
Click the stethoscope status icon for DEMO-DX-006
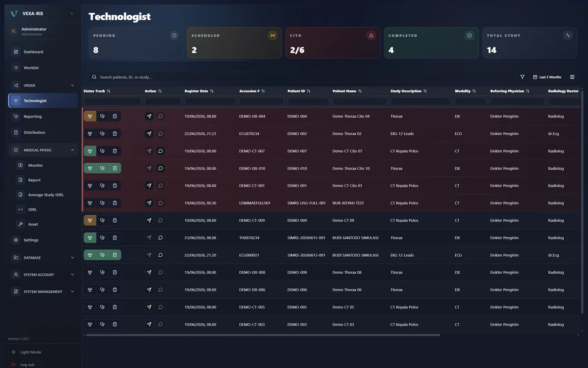tap(102, 290)
